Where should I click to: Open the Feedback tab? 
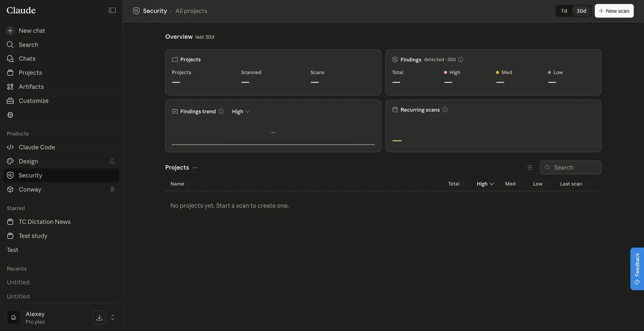point(637,269)
